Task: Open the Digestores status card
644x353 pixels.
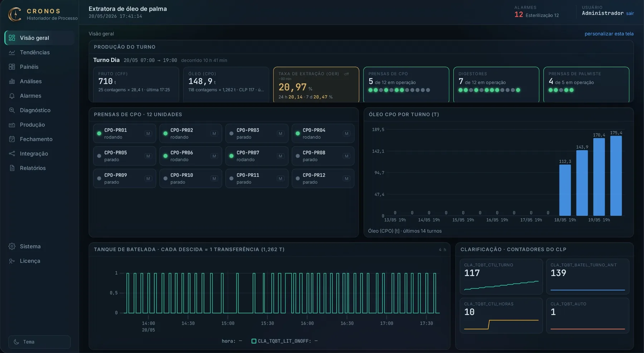Action: (x=496, y=84)
